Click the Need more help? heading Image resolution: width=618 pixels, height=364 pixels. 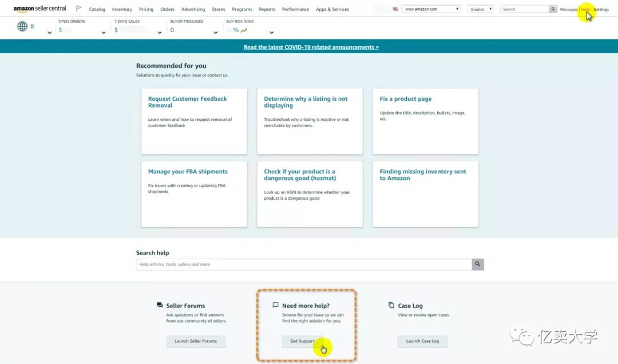click(306, 306)
